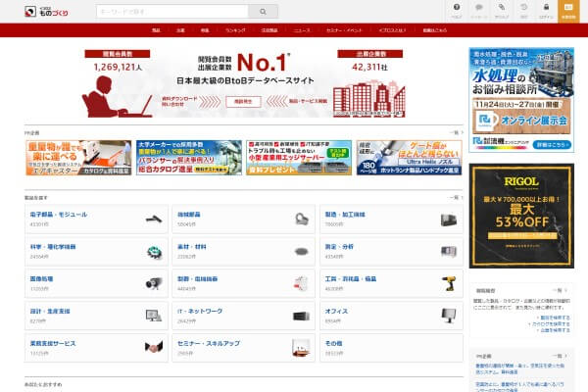Open the 画像処理 category
The height and width of the screenshot is (392, 588).
tap(41, 278)
